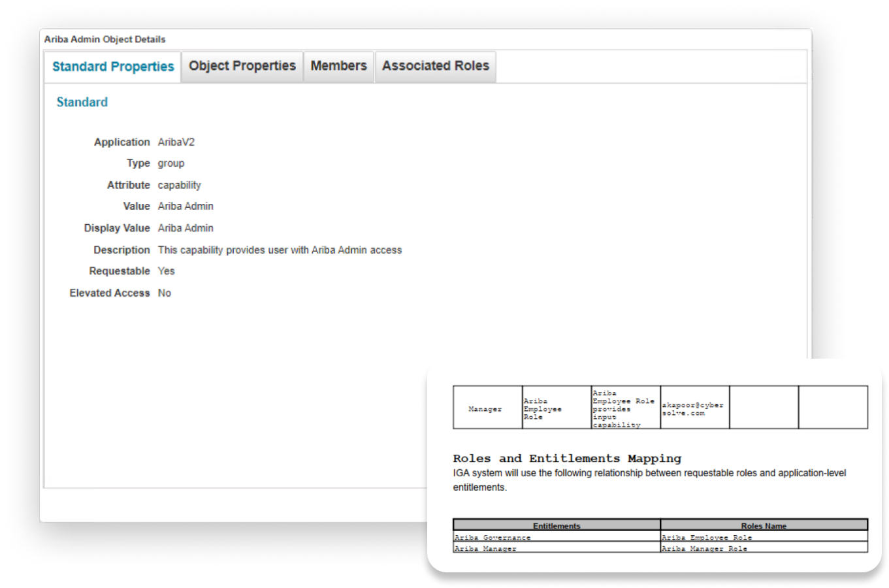
Task: Select the Ariba Manager Role cell
Action: point(704,548)
